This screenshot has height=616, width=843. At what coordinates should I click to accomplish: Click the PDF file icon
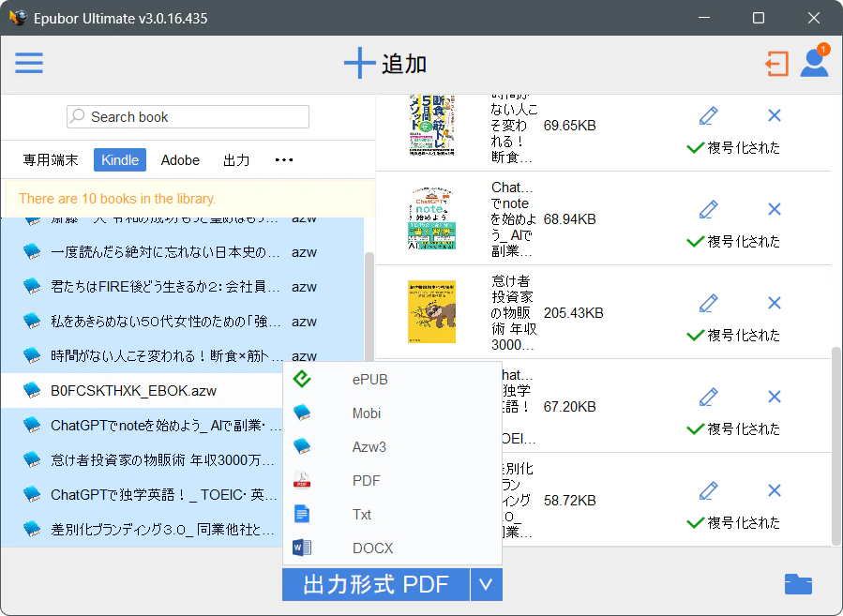302,480
